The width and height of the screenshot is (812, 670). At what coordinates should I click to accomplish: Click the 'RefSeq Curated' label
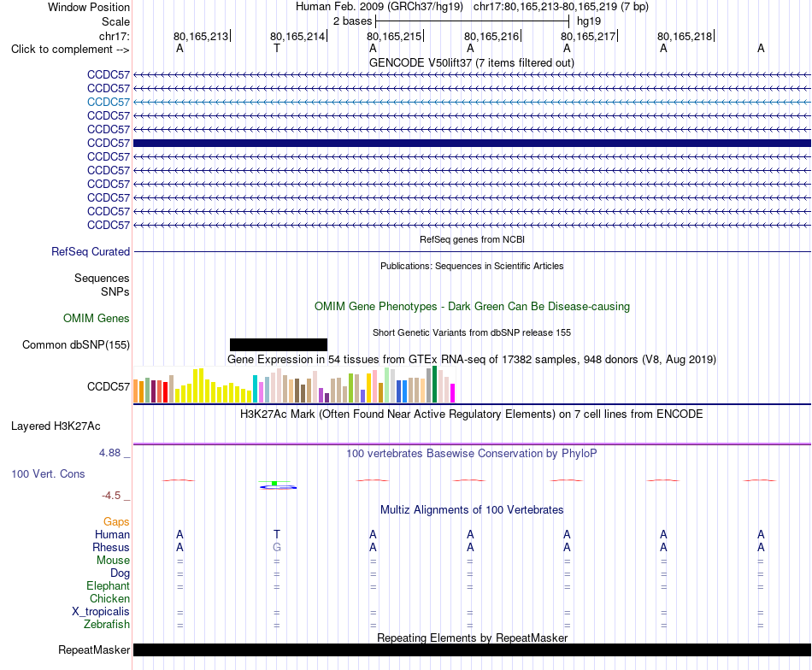(x=91, y=251)
